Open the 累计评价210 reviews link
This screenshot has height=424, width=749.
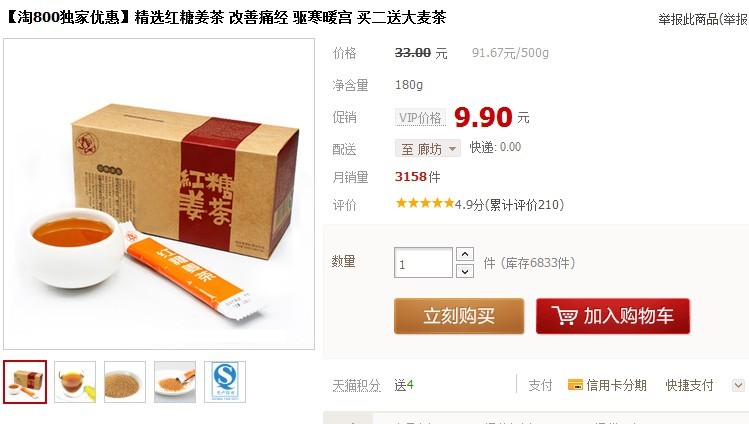pos(525,205)
